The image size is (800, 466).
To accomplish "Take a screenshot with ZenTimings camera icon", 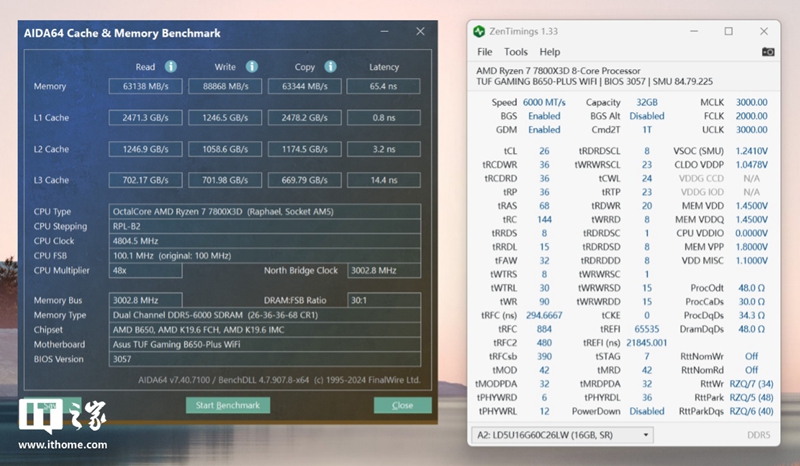I will [768, 52].
